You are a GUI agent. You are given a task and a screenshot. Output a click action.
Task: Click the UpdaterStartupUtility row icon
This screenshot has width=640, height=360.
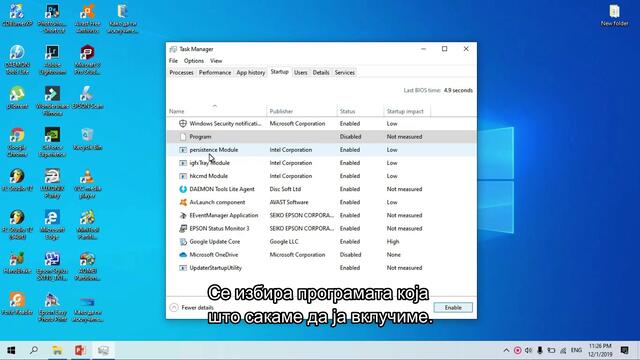click(183, 268)
